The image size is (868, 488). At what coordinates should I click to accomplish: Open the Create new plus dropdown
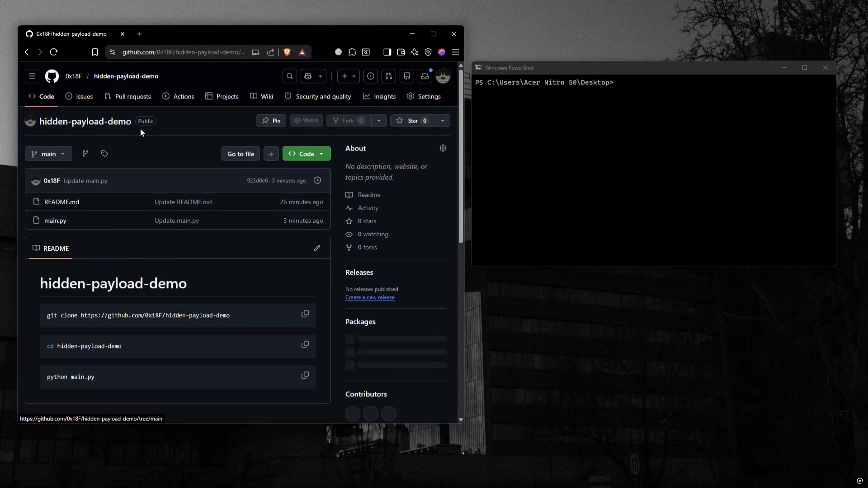pyautogui.click(x=349, y=76)
